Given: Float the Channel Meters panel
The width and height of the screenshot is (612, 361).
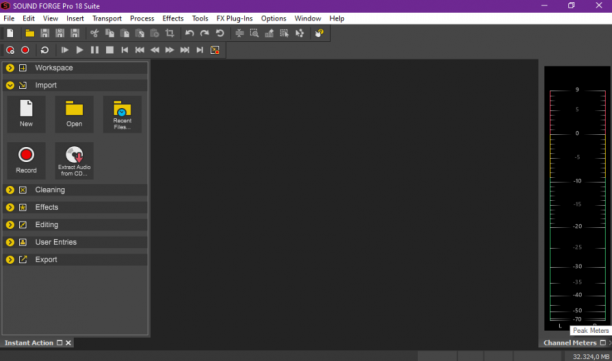Looking at the screenshot, I should tap(603, 343).
